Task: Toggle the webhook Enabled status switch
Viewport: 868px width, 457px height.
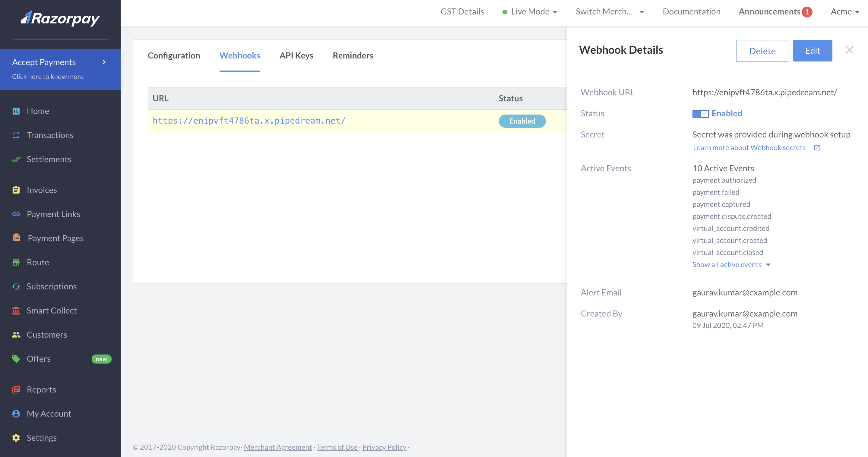Action: coord(701,114)
